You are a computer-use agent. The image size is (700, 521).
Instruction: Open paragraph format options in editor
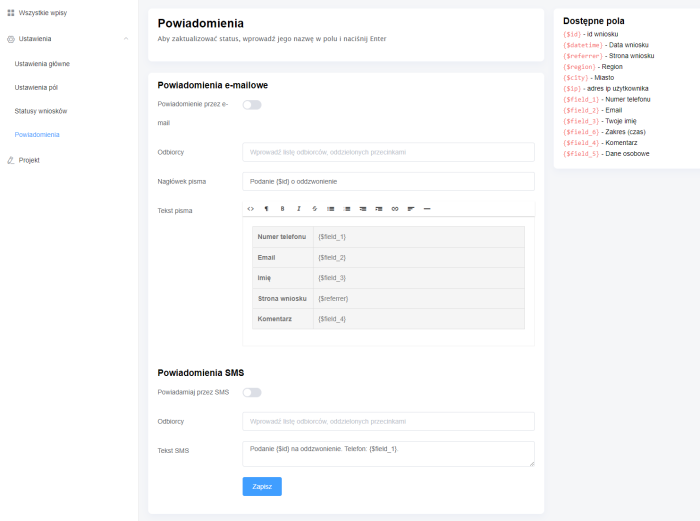[267, 209]
